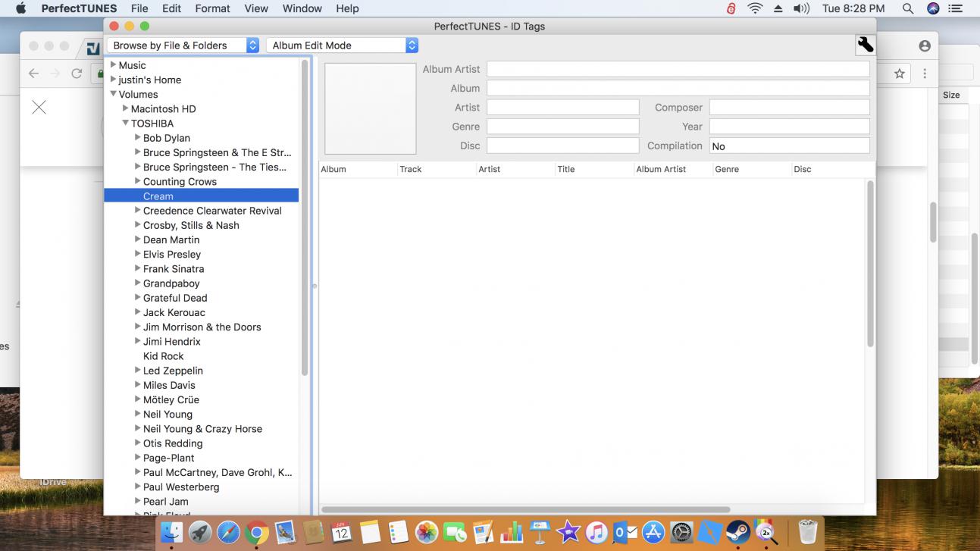Open Spotlight search in menu bar
The width and height of the screenshot is (980, 551).
(x=907, y=8)
